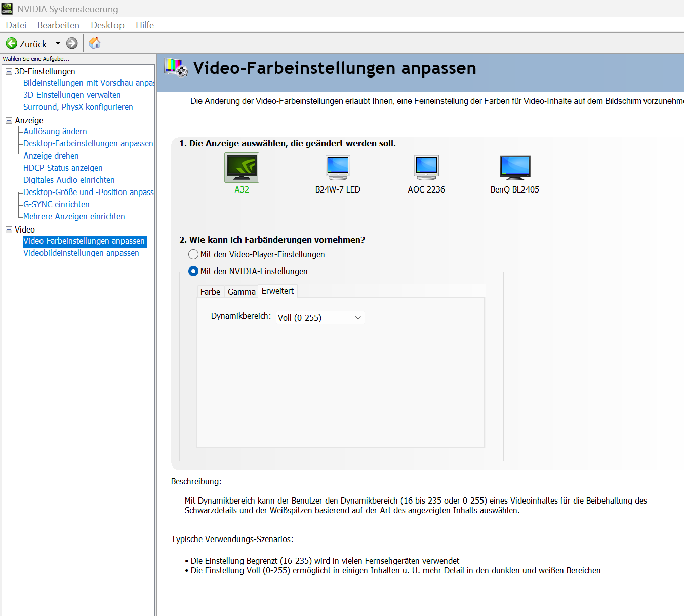Collapse the Video tree node
This screenshot has height=616, width=684.
9,230
